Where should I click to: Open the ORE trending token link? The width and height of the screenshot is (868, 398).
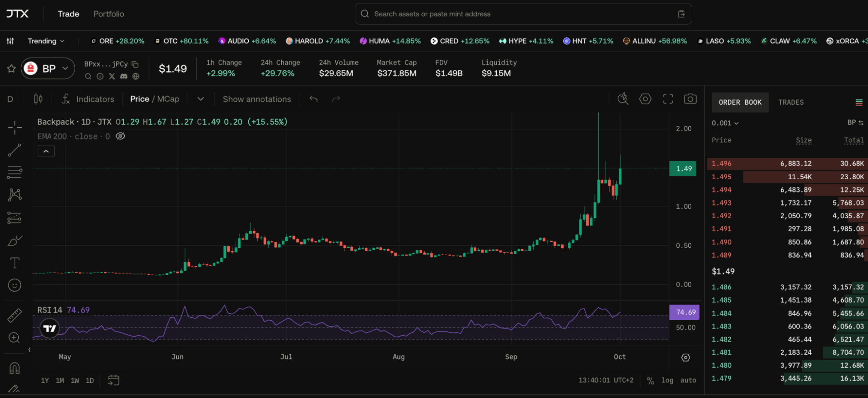point(117,41)
